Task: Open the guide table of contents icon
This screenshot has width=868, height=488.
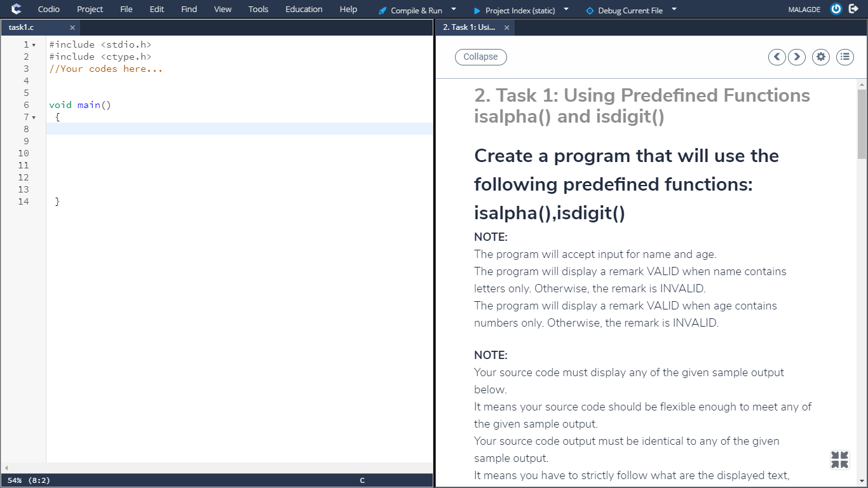Action: [844, 57]
